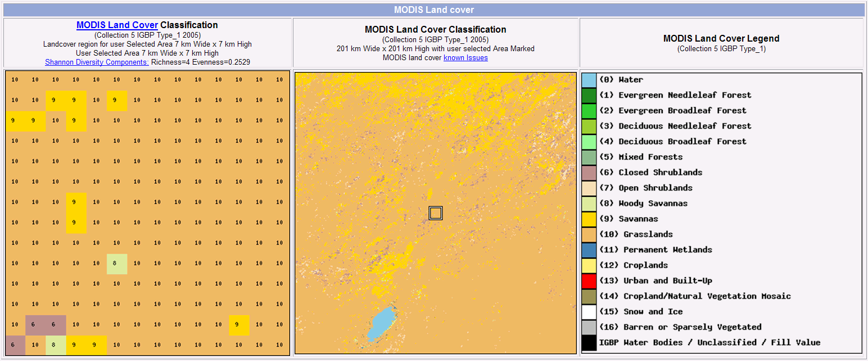Screen dimensions: 868x361
Task: Click the bottom-row light green cell labeled 8
Action: coord(56,345)
